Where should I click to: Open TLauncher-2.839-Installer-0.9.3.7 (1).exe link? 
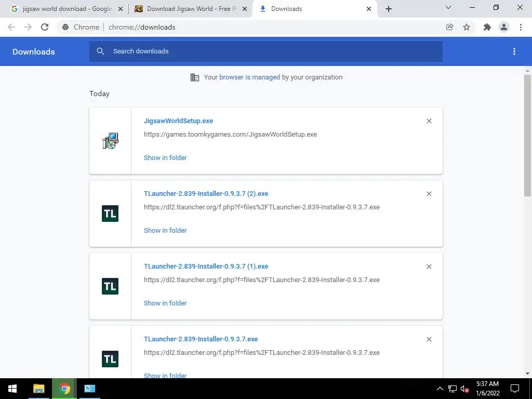coord(206,267)
